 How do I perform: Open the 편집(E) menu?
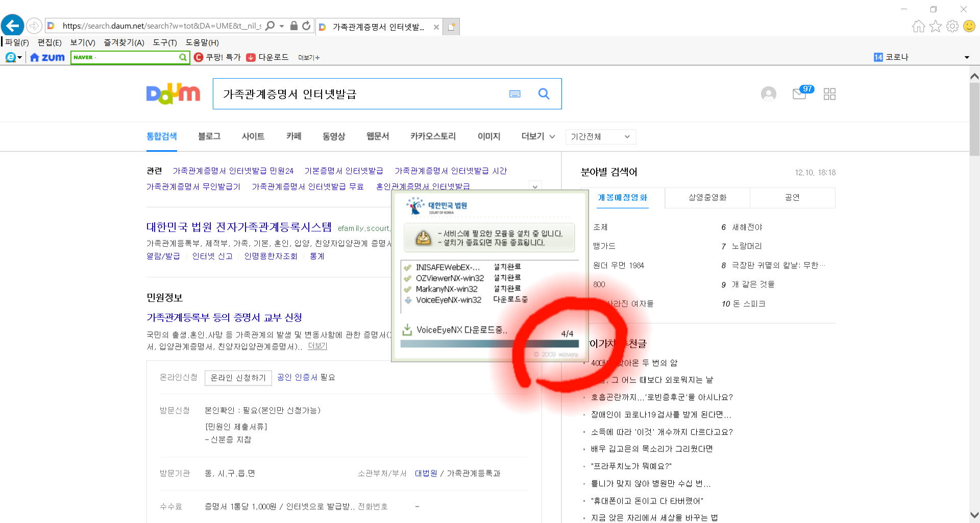pyautogui.click(x=50, y=42)
